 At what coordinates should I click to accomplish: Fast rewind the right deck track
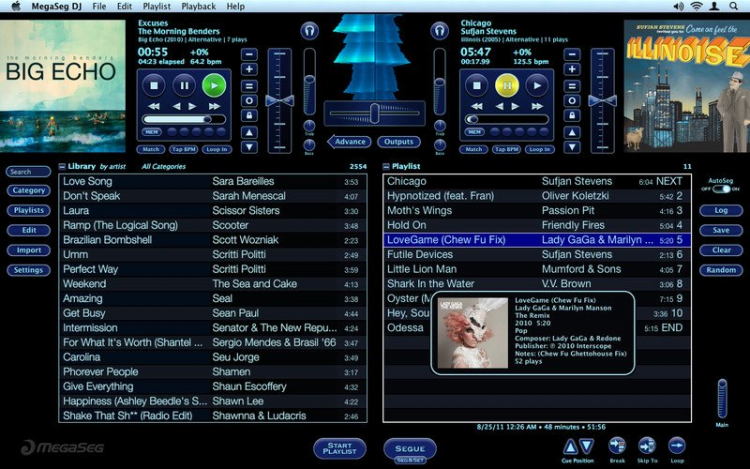[x=477, y=106]
